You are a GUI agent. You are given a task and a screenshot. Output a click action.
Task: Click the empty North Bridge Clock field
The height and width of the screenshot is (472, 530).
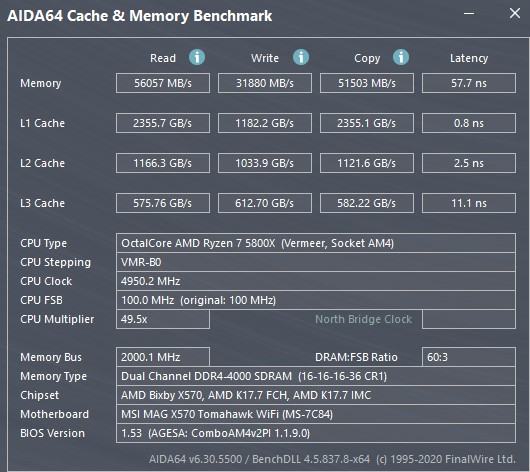[x=468, y=319]
